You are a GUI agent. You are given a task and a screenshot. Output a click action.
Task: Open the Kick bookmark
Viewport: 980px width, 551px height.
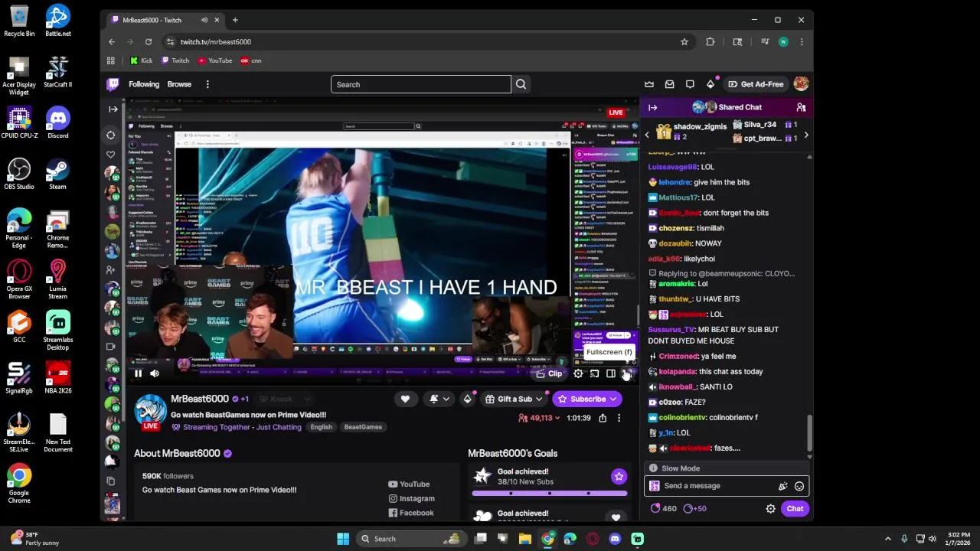[x=141, y=60]
